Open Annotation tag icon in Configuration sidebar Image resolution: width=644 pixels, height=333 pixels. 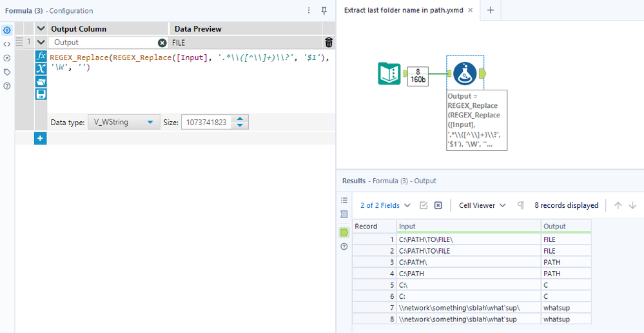(x=7, y=72)
